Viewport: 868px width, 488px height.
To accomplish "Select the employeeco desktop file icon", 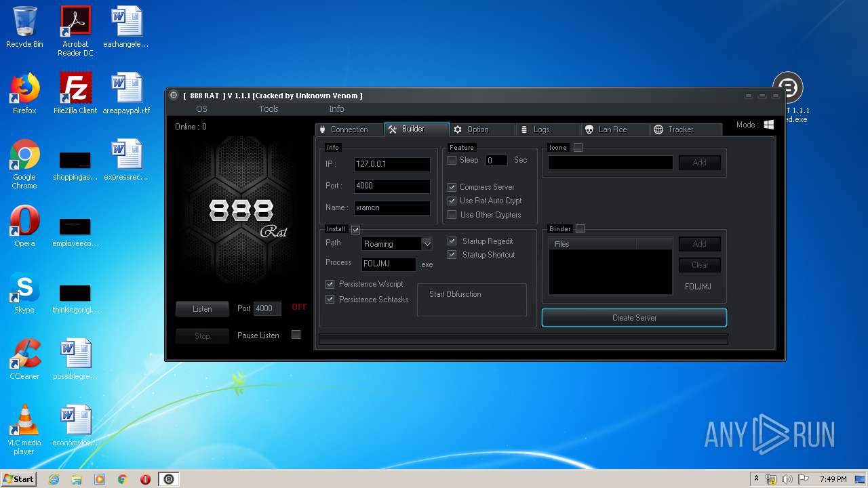I will (x=75, y=232).
